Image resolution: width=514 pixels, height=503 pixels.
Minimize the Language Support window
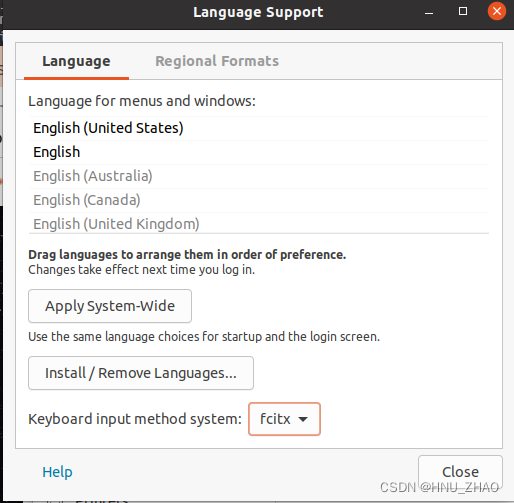[x=429, y=12]
